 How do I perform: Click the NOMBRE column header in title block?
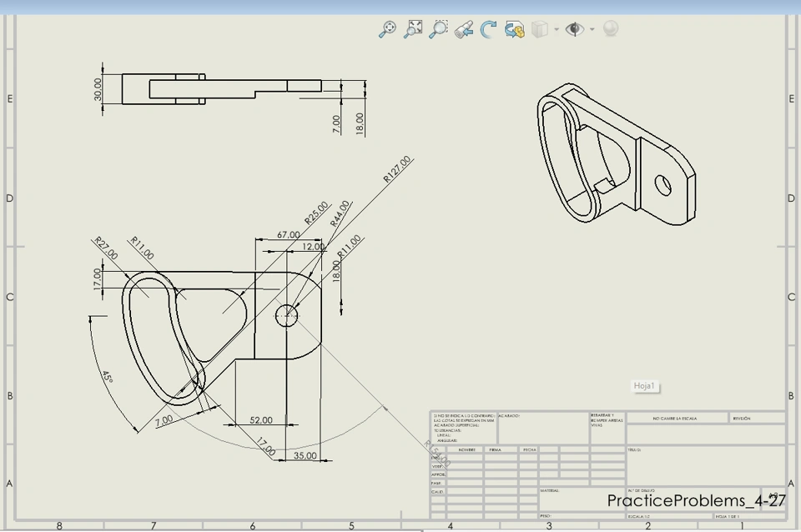(x=466, y=449)
